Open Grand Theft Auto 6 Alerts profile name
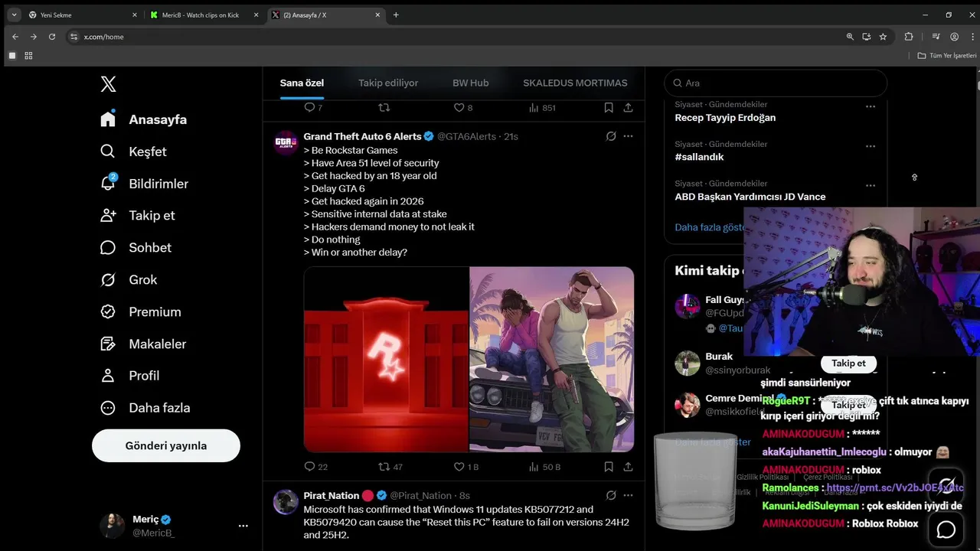980x551 pixels. [x=362, y=136]
